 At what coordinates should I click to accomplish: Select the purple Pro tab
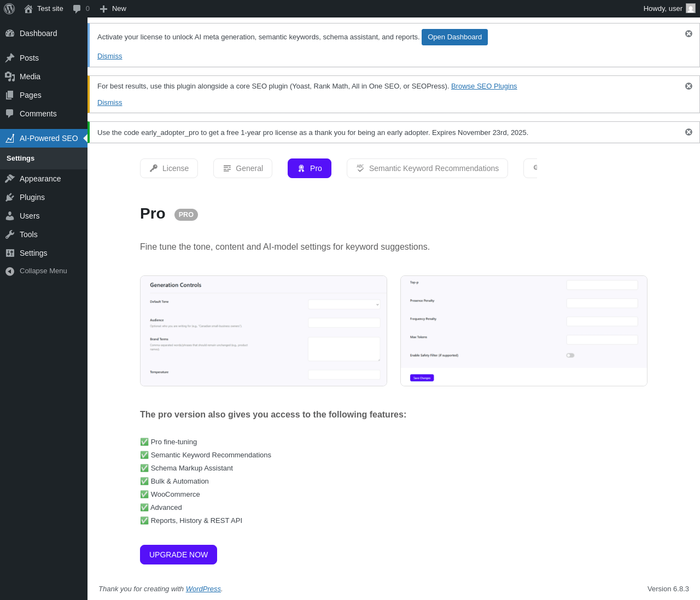click(310, 168)
